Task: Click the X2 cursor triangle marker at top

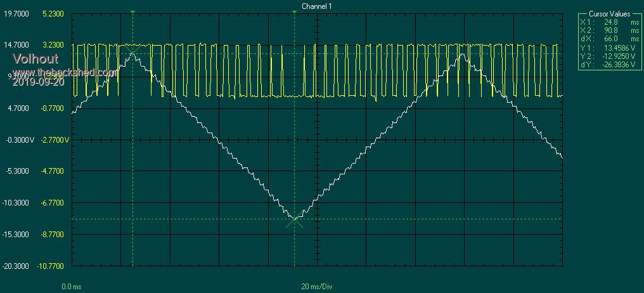Action: point(294,11)
